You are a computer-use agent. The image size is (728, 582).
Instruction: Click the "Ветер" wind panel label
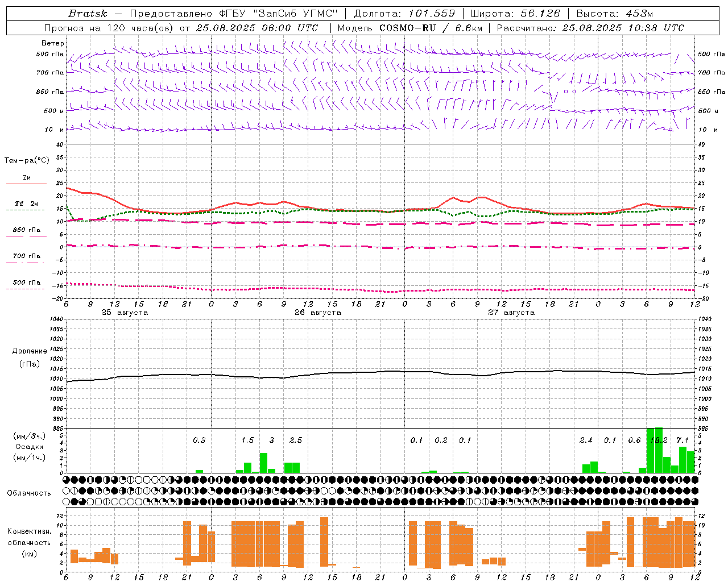pos(53,43)
